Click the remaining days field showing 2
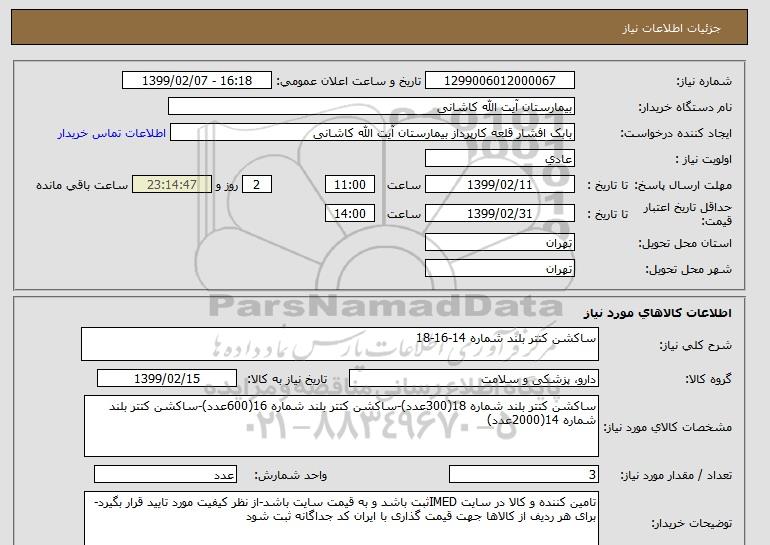770x545 pixels. 256,185
